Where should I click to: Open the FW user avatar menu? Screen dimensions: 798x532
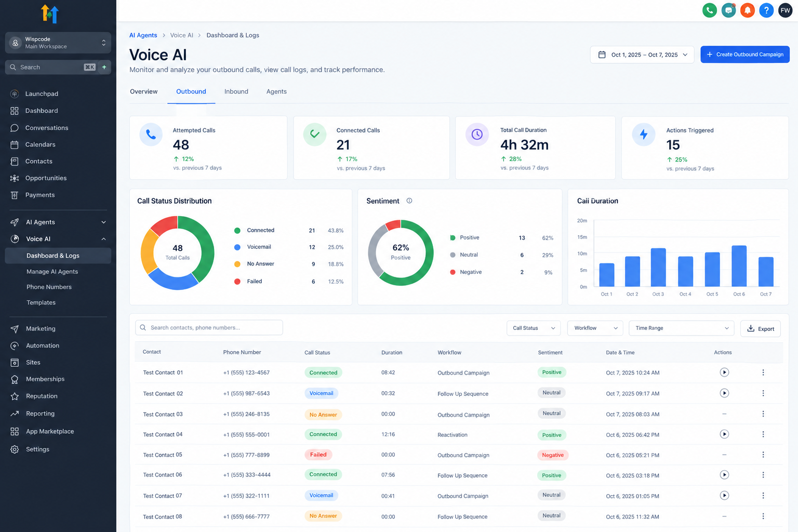[x=785, y=10]
